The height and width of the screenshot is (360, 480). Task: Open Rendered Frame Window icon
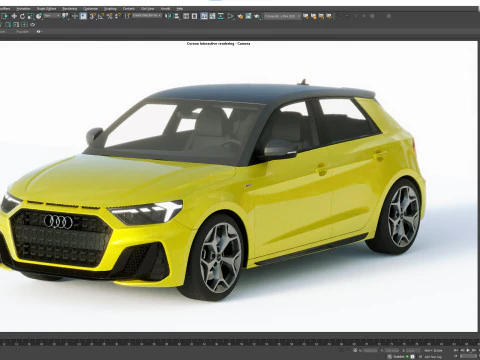point(249,16)
